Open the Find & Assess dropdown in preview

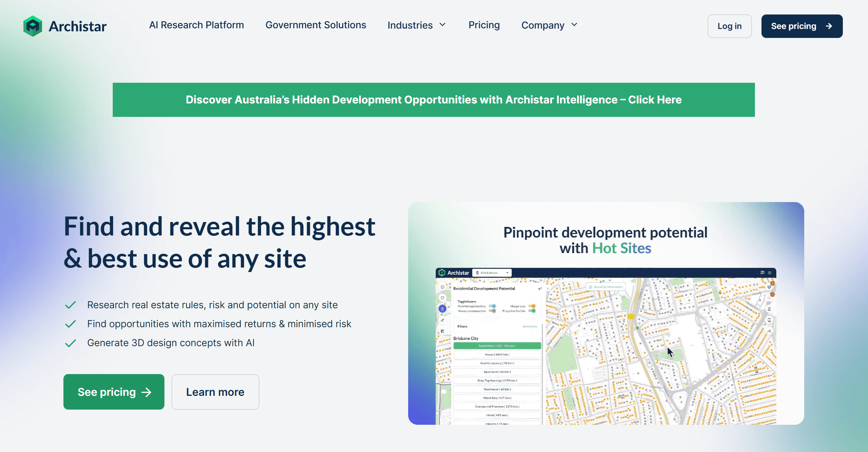pyautogui.click(x=492, y=273)
